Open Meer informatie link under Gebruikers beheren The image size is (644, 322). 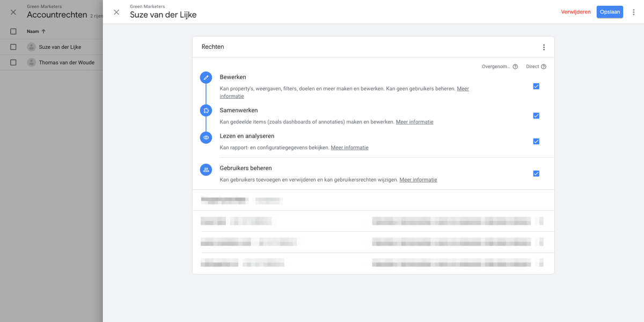(418, 180)
